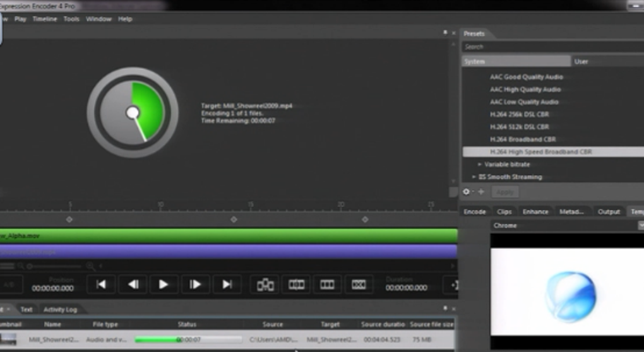The width and height of the screenshot is (644, 352).
Task: Click the split clip icon
Action: click(296, 285)
